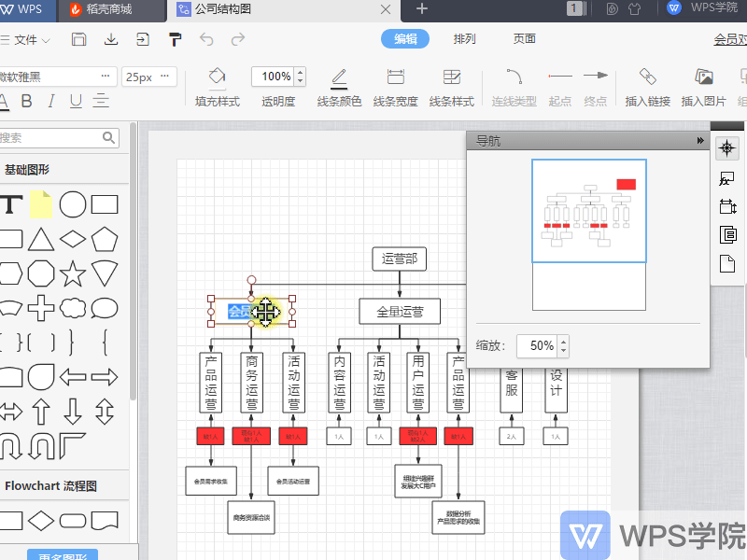Click the skin/shirt icon in title bar
747x560 pixels.
635,8
